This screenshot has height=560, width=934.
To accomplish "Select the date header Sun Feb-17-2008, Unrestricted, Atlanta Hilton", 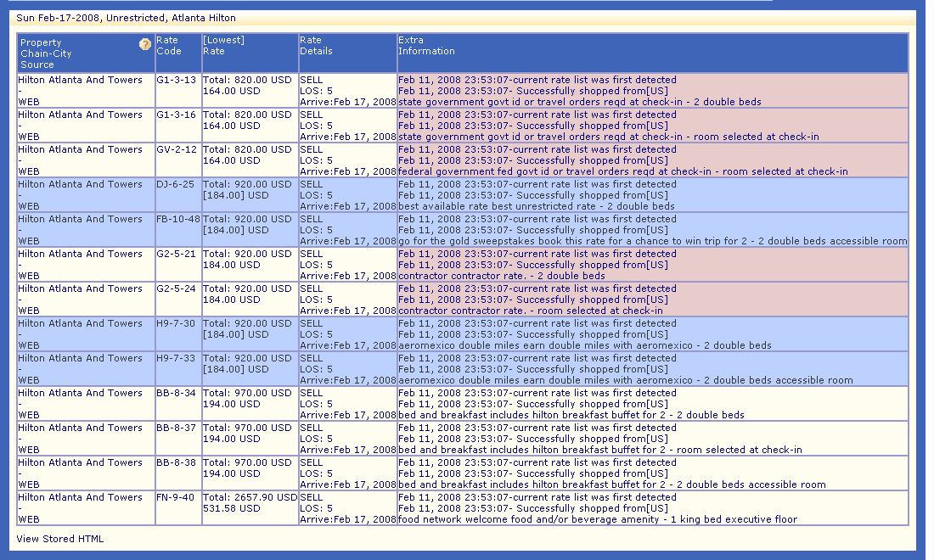I will click(x=127, y=18).
